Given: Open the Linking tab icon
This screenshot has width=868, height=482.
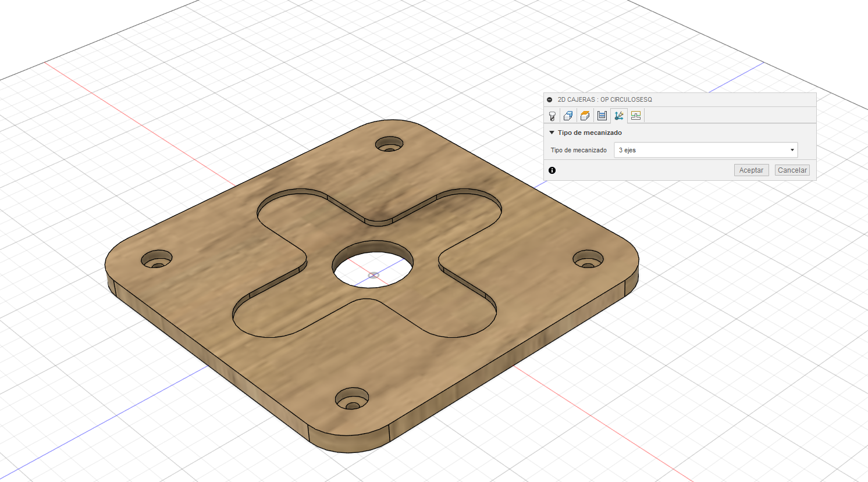Looking at the screenshot, I should pos(636,116).
